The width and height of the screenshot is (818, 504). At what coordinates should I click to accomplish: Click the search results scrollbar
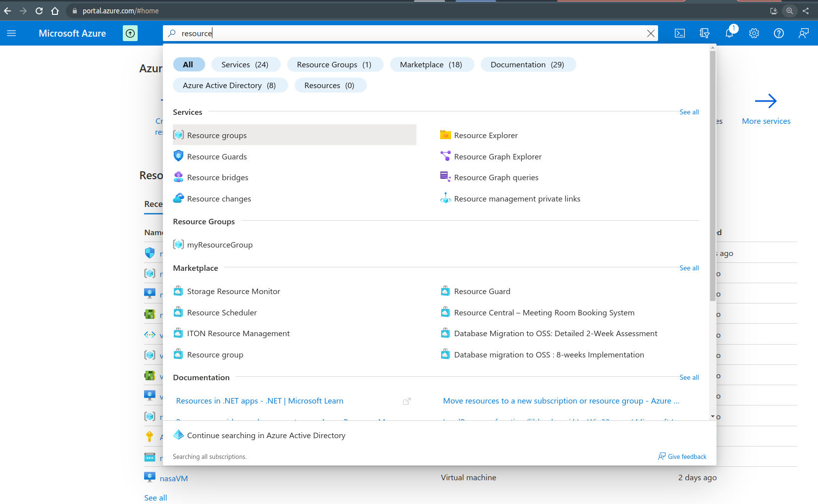click(x=713, y=173)
